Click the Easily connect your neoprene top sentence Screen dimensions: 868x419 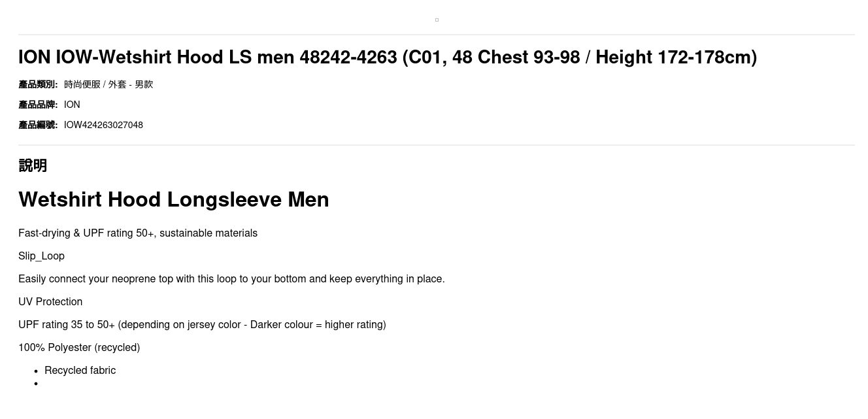231,279
